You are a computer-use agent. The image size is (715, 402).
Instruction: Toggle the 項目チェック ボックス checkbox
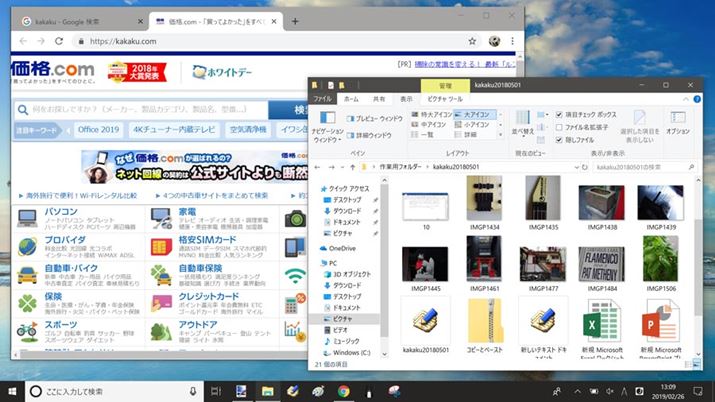[x=559, y=115]
